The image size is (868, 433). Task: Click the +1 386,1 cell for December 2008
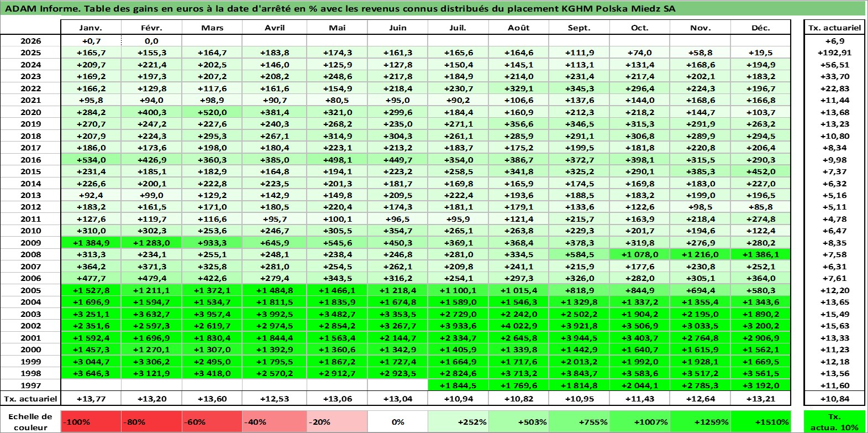pos(761,254)
